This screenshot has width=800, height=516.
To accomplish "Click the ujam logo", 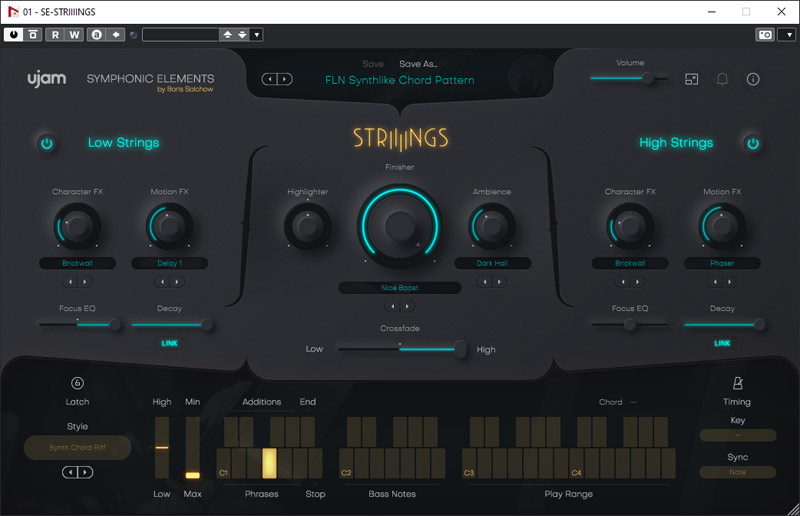I will tap(46, 79).
